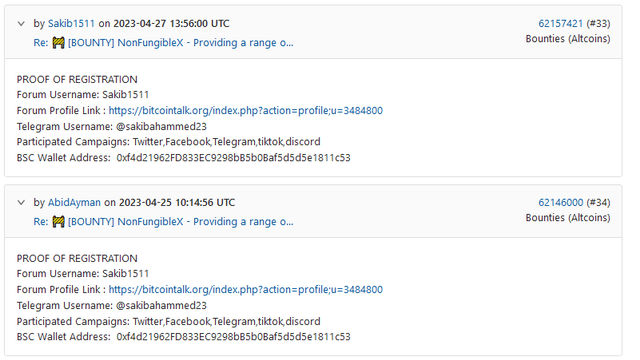Select Bounties (Altcoins) board under post #33

(568, 39)
